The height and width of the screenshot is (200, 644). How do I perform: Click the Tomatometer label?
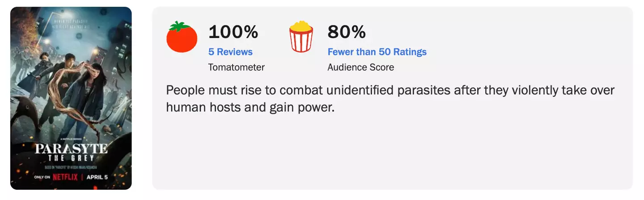236,68
